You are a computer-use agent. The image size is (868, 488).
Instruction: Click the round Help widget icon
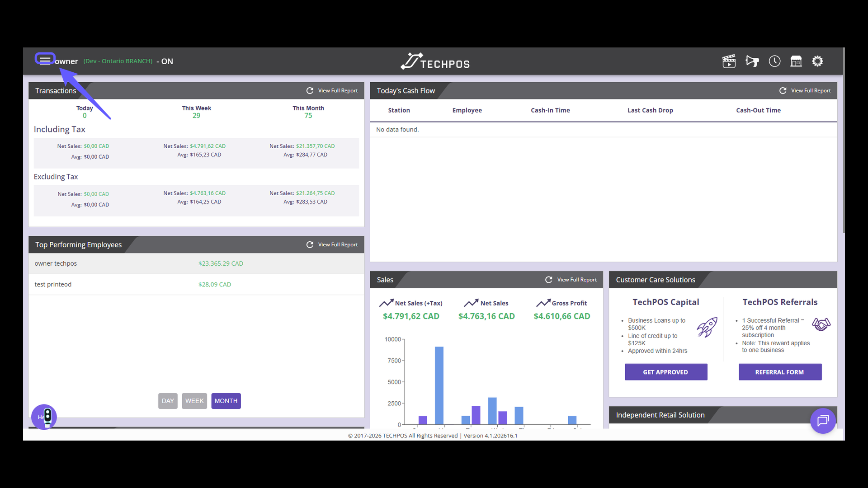44,417
